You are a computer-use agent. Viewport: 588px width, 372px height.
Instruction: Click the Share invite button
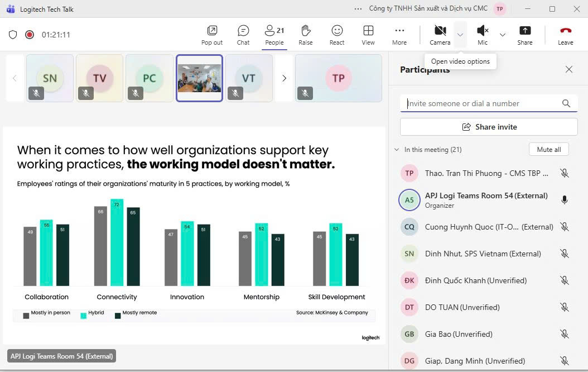point(489,127)
